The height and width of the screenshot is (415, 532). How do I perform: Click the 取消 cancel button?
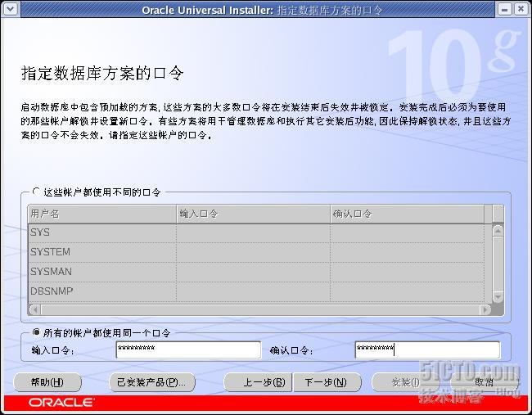[485, 382]
